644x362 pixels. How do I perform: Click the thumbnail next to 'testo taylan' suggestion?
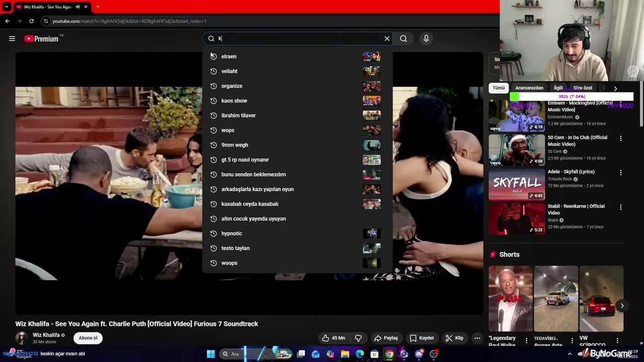coord(372,248)
